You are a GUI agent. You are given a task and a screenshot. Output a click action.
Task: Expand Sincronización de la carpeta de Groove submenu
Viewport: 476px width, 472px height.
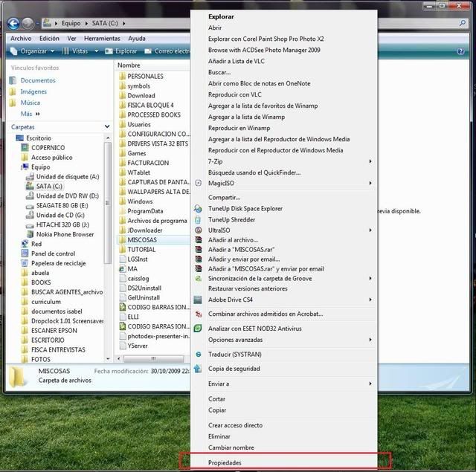pos(370,279)
